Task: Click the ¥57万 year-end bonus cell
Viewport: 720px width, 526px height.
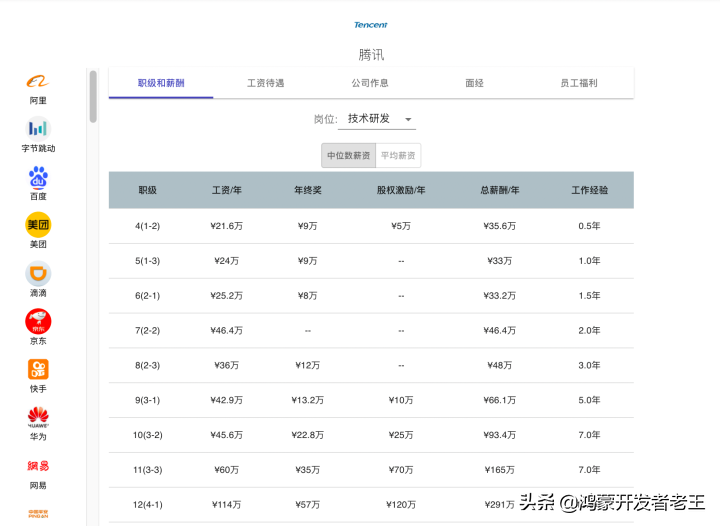Action: coord(308,505)
